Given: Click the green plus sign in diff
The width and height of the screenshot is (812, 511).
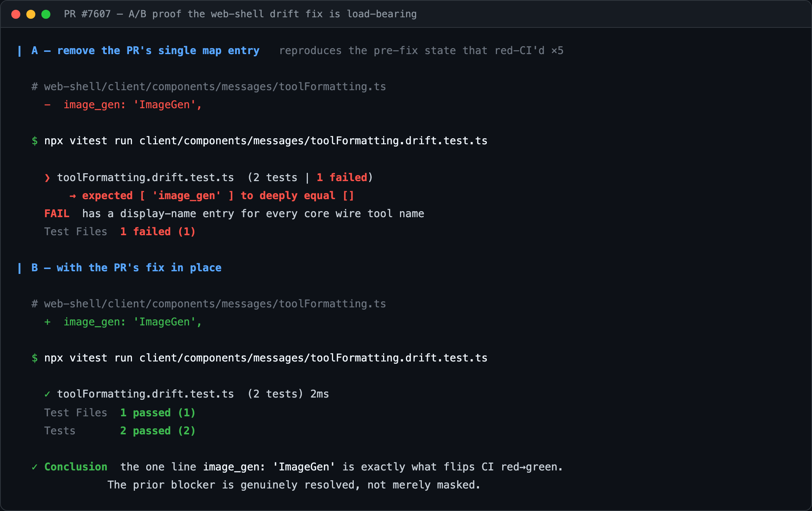Looking at the screenshot, I should (x=47, y=322).
